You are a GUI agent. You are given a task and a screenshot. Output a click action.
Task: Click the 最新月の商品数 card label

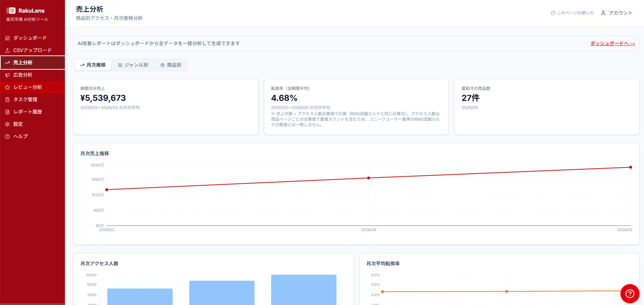pos(476,88)
